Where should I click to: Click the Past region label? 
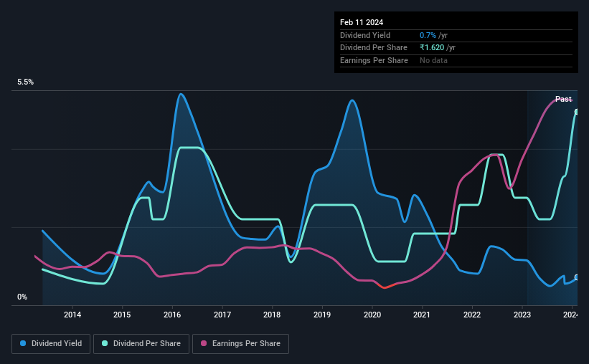563,99
